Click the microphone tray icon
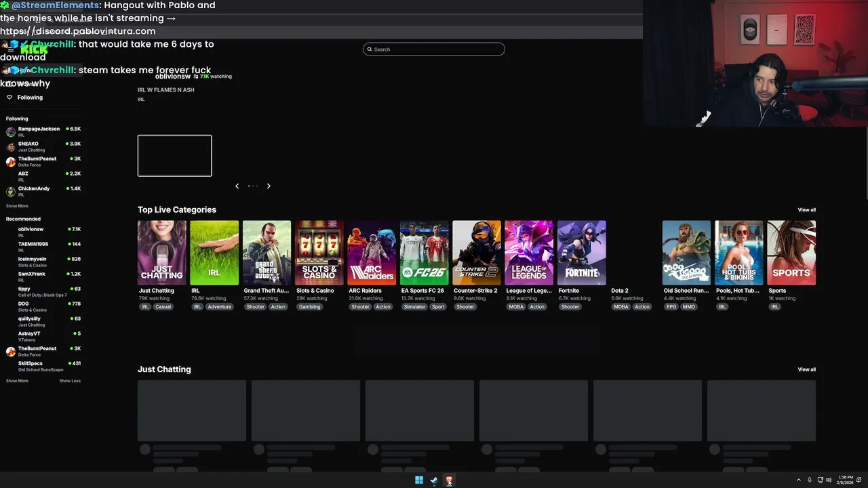This screenshot has height=488, width=868. [809, 481]
